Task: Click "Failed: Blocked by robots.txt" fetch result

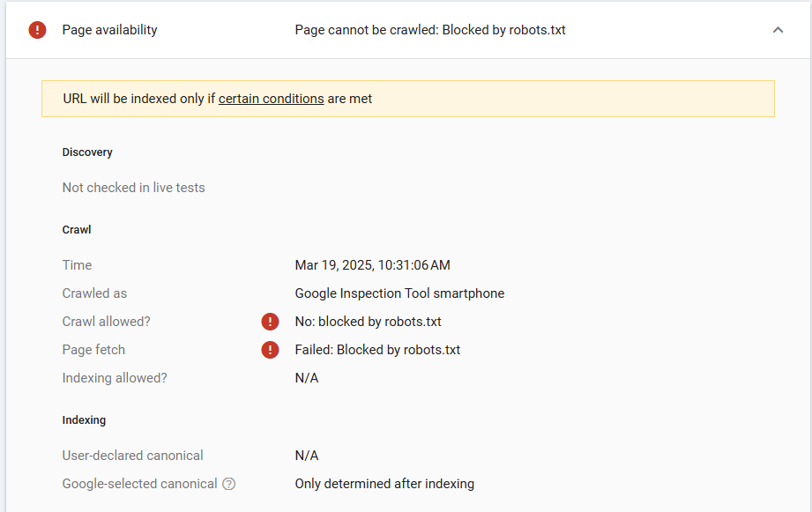Action: coord(377,350)
